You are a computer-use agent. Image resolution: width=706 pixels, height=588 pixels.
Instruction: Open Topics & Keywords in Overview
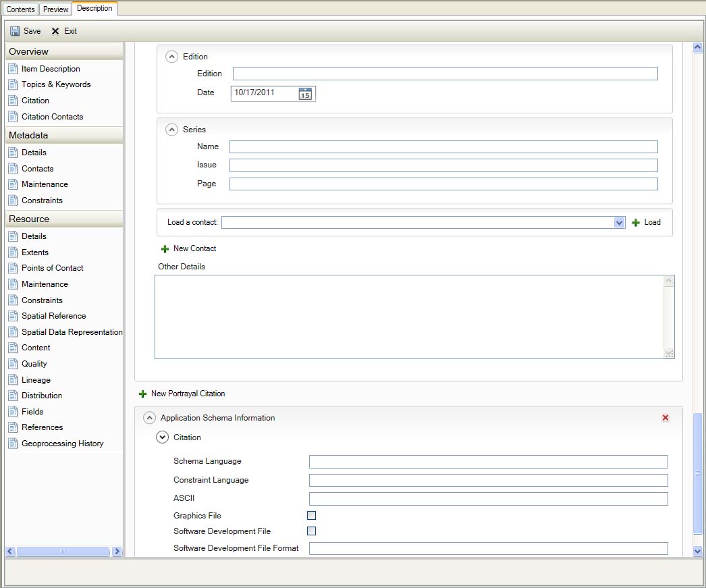pyautogui.click(x=55, y=84)
